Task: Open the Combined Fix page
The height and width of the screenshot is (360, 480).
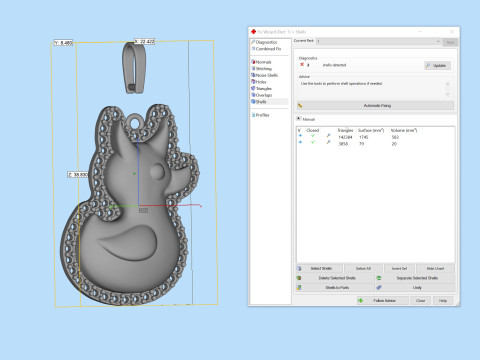Action: pos(268,49)
